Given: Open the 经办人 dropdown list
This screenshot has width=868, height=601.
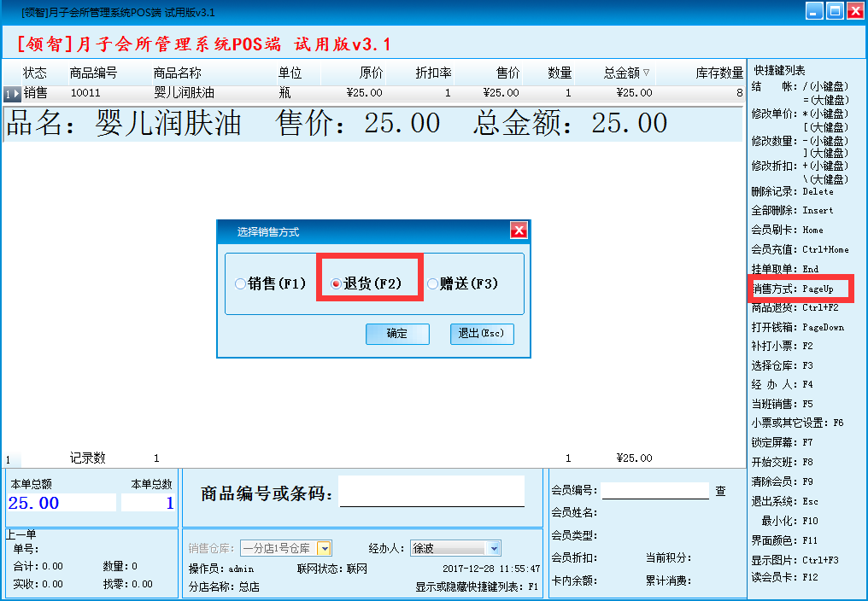Looking at the screenshot, I should [x=494, y=548].
